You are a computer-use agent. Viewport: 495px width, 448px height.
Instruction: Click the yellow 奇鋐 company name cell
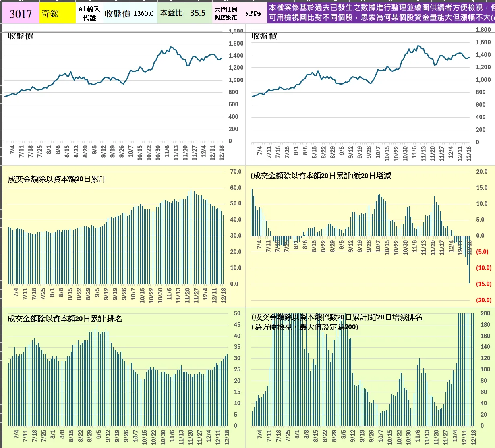pyautogui.click(x=58, y=14)
